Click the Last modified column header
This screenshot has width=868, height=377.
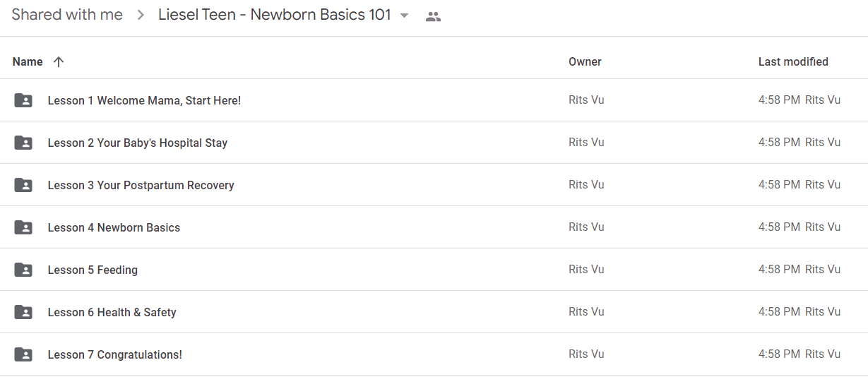click(793, 61)
